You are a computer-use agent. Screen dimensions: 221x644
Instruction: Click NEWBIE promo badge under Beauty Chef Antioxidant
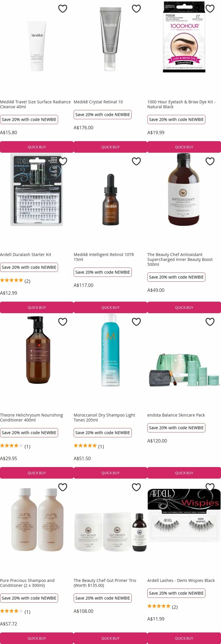coord(176,277)
